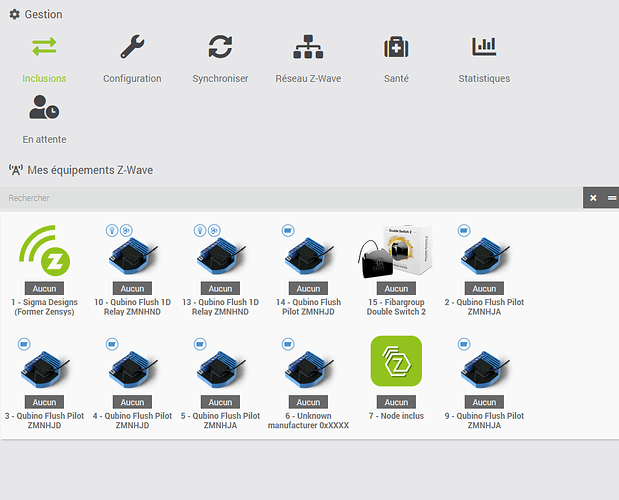
Task: Click text '13 - Qubino Flush 1D Relay ZMNHND'
Action: [220, 307]
